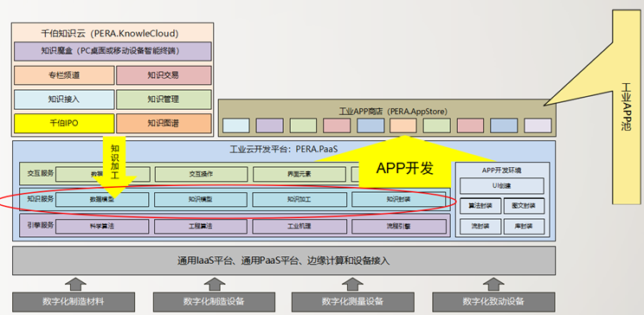Click the purple app tile in AppStore row
644x315 pixels.
[269, 125]
